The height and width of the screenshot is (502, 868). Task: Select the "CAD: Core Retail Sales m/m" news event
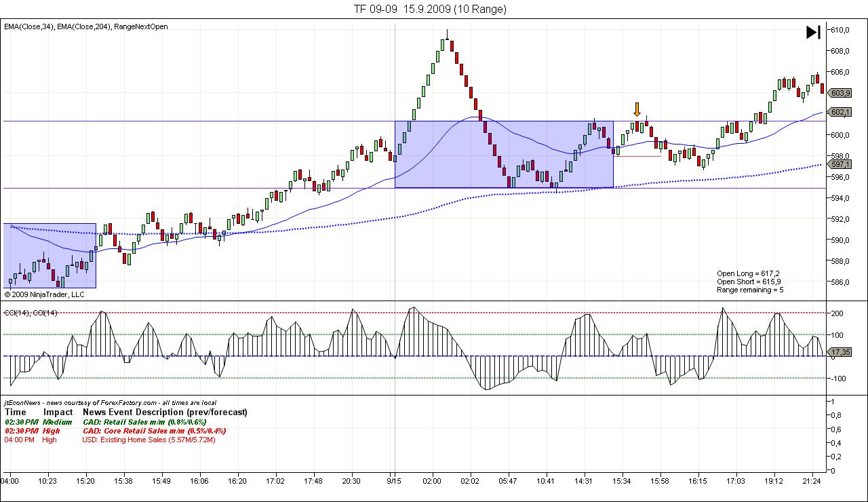click(155, 431)
